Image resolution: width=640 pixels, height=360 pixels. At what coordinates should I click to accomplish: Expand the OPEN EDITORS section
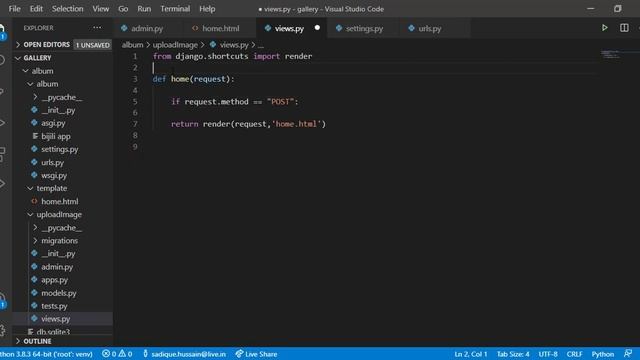[46, 44]
